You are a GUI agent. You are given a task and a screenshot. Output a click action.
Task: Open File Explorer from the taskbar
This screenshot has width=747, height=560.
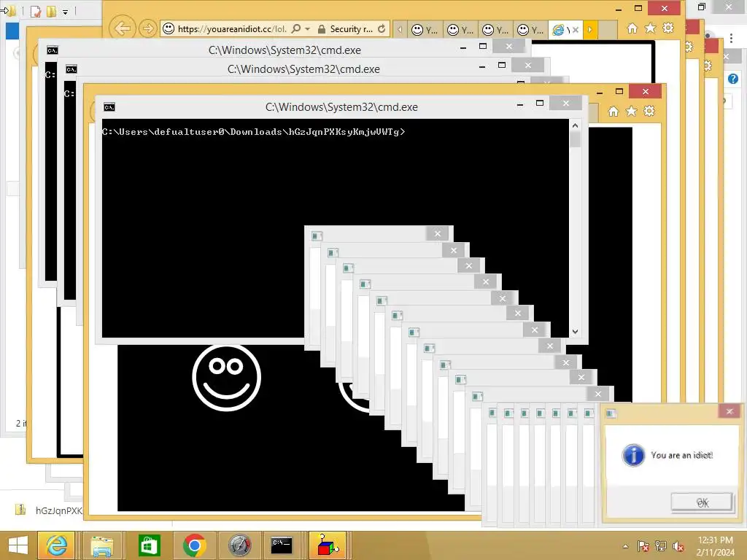pos(101,545)
